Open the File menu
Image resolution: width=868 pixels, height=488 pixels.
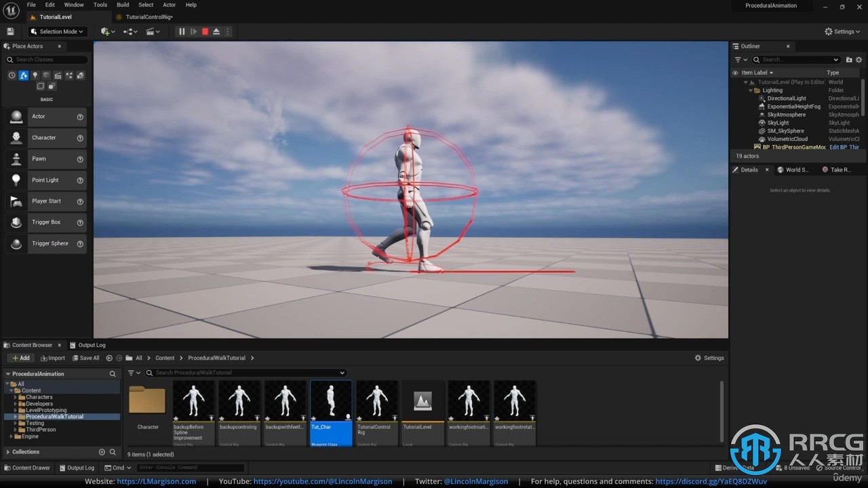coord(31,5)
